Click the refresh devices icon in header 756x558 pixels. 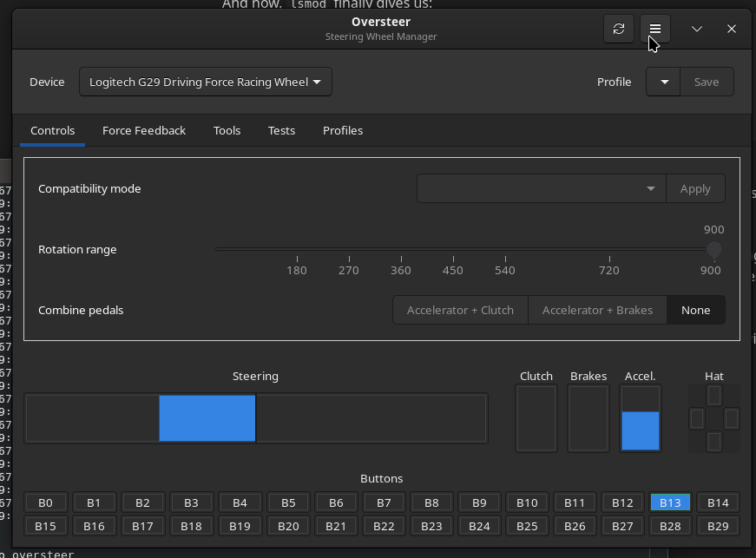pyautogui.click(x=619, y=29)
